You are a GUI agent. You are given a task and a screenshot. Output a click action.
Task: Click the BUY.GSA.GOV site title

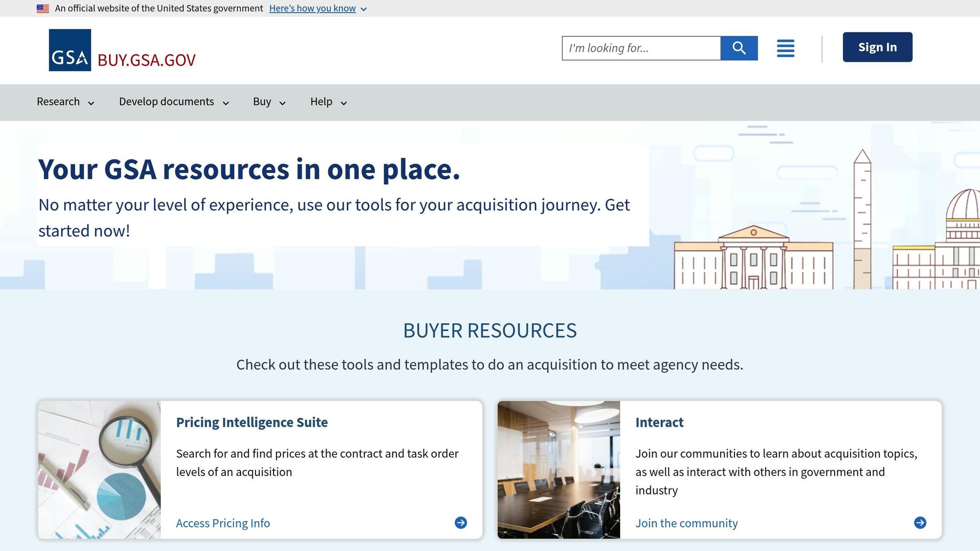pos(146,60)
